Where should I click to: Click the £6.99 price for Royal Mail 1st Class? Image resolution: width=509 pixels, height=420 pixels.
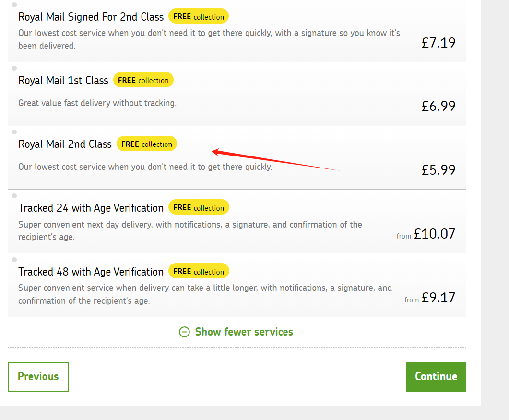pos(438,106)
